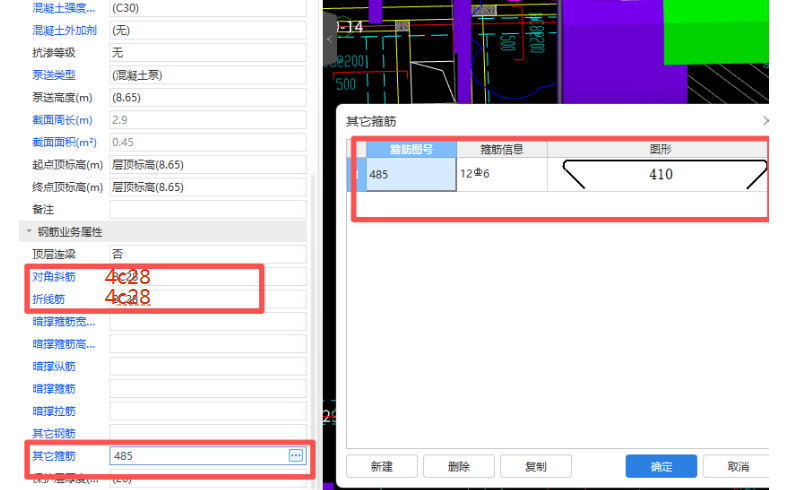Close the 其它箍筋 dialog
The image size is (810, 490).
(765, 121)
